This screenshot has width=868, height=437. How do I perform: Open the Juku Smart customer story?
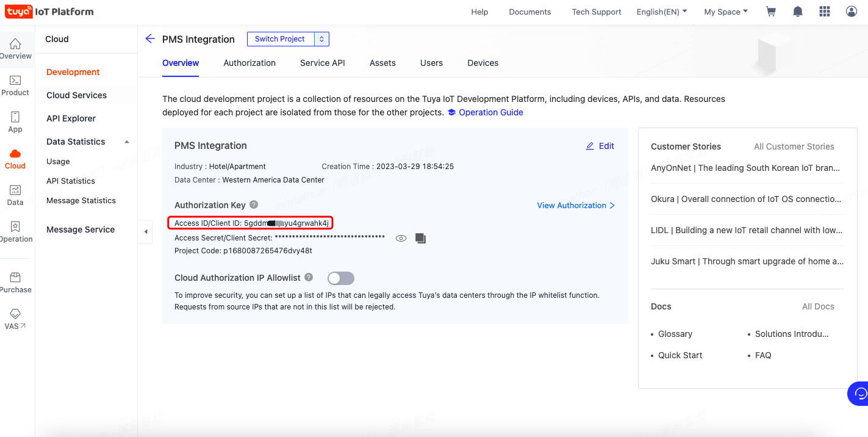(x=747, y=261)
